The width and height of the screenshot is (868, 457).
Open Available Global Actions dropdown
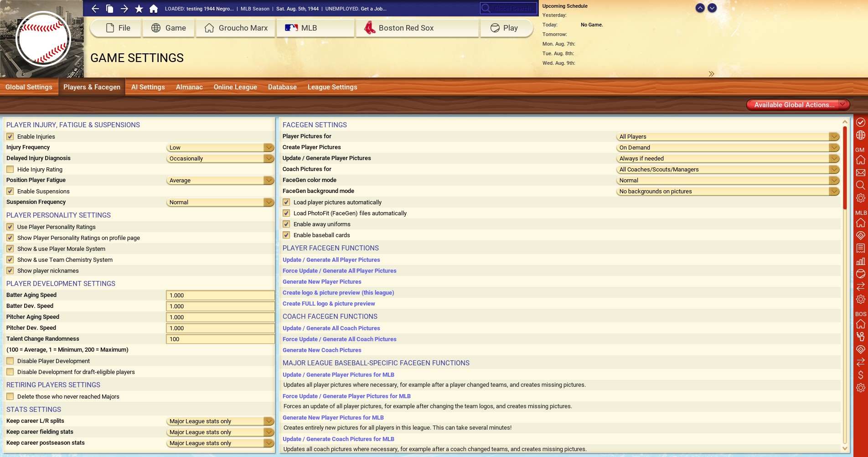[x=798, y=105]
